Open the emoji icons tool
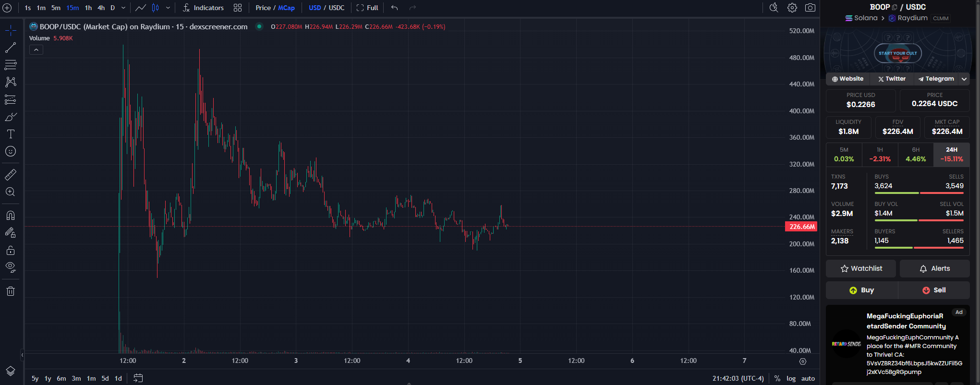Screen dimensions: 980x385 click(11, 151)
